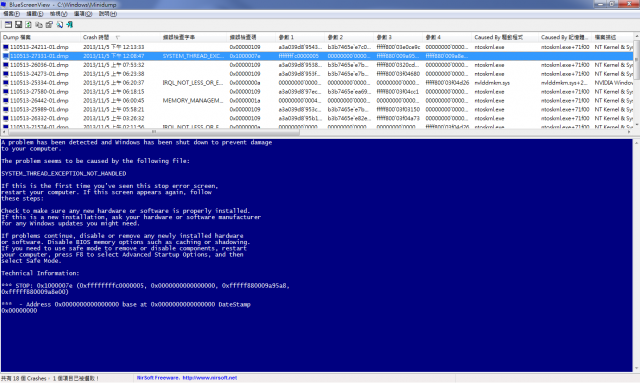Sort by the Crash time column header

121,37
